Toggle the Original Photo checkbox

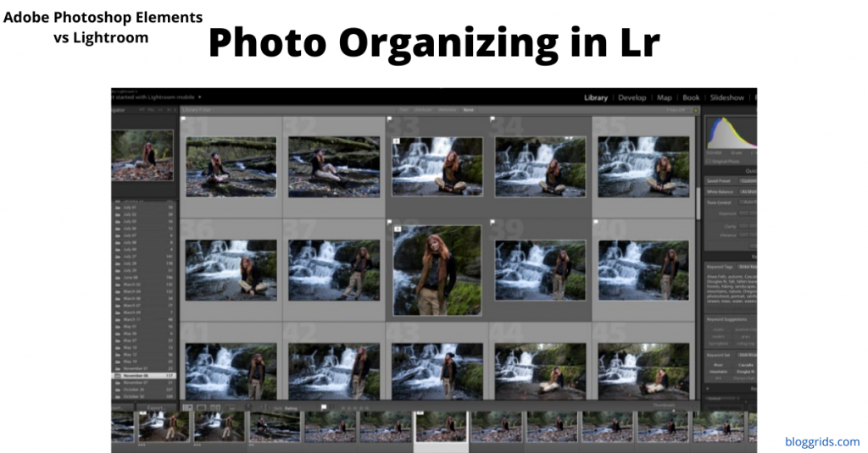[709, 162]
